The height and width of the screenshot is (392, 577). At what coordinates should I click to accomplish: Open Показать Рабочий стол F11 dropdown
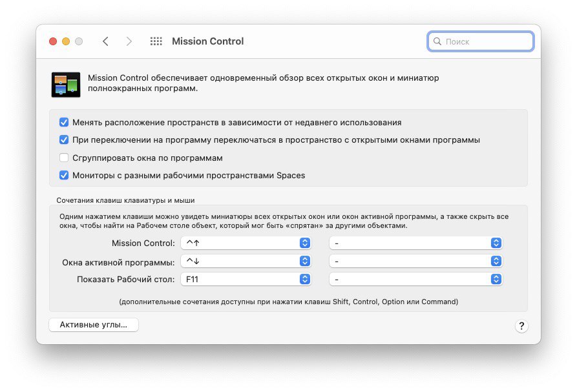pyautogui.click(x=246, y=279)
